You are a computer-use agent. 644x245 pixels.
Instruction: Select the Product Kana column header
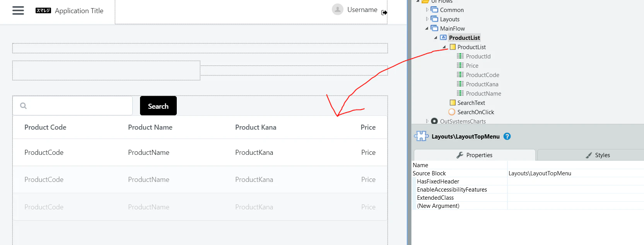256,127
